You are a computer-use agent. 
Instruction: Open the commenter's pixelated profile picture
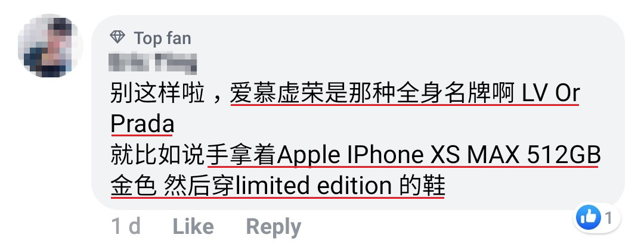tap(50, 46)
